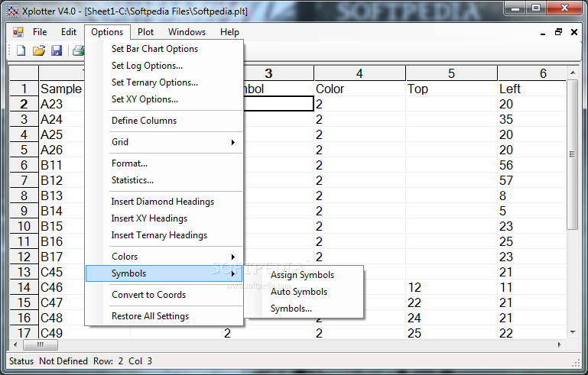Click the 'Color' header cell

[x=359, y=89]
